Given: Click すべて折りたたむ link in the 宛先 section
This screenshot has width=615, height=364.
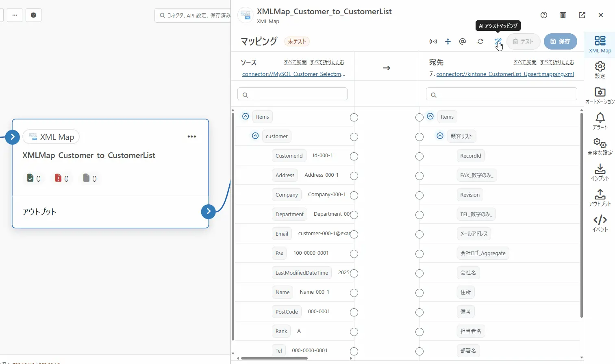Looking at the screenshot, I should point(557,62).
